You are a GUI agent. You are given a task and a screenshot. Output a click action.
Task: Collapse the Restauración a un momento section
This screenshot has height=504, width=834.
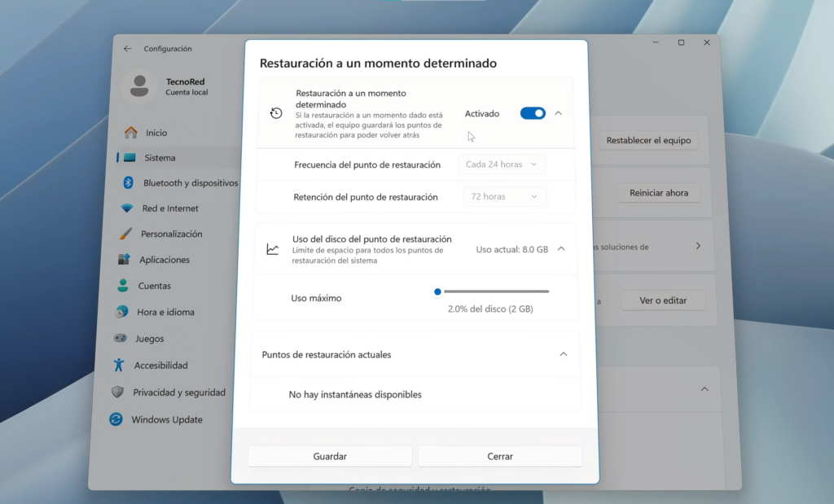coord(559,113)
